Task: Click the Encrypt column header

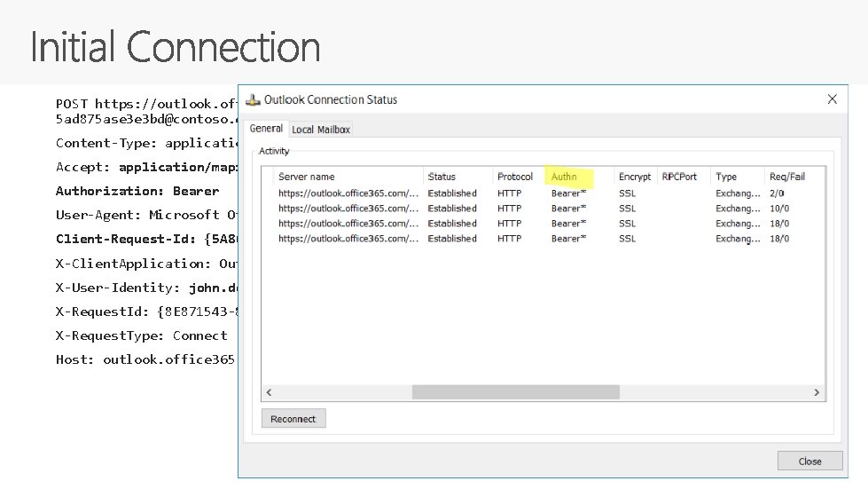Action: click(x=635, y=177)
